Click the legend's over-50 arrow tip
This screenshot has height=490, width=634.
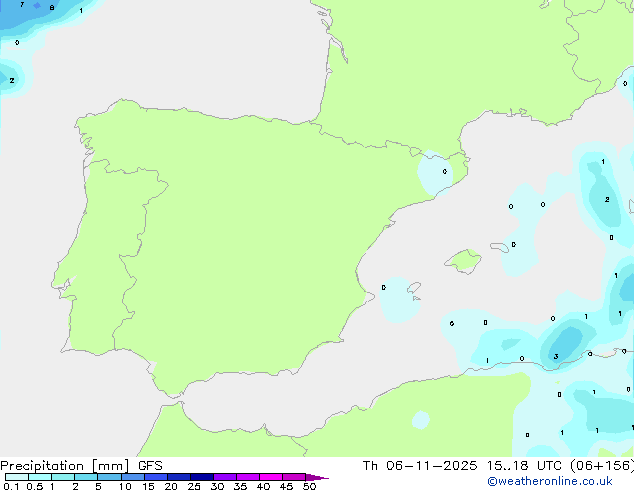click(317, 477)
